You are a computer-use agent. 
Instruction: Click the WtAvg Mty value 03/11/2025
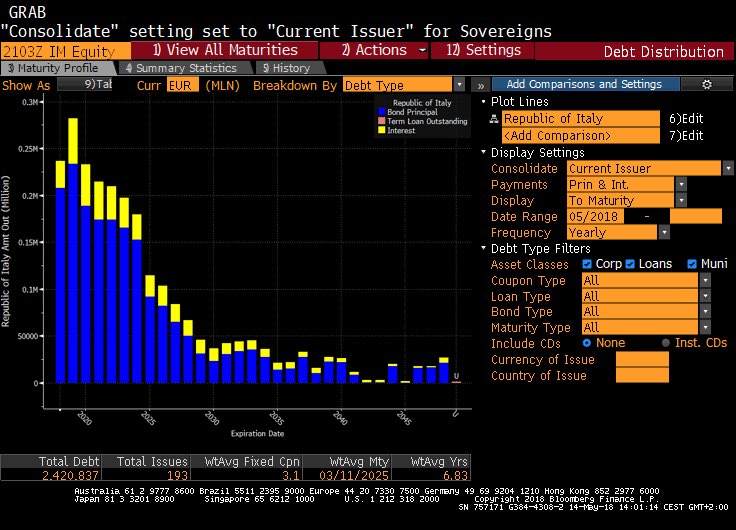point(354,476)
